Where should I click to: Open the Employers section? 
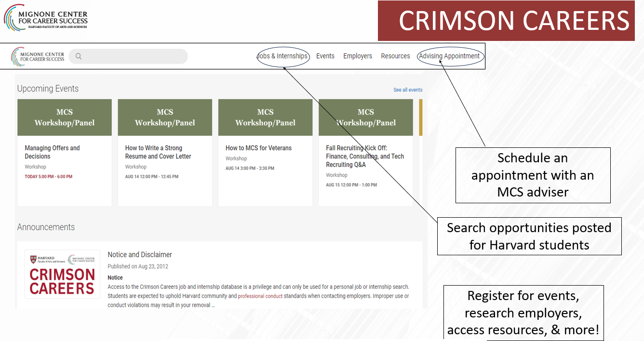(358, 56)
